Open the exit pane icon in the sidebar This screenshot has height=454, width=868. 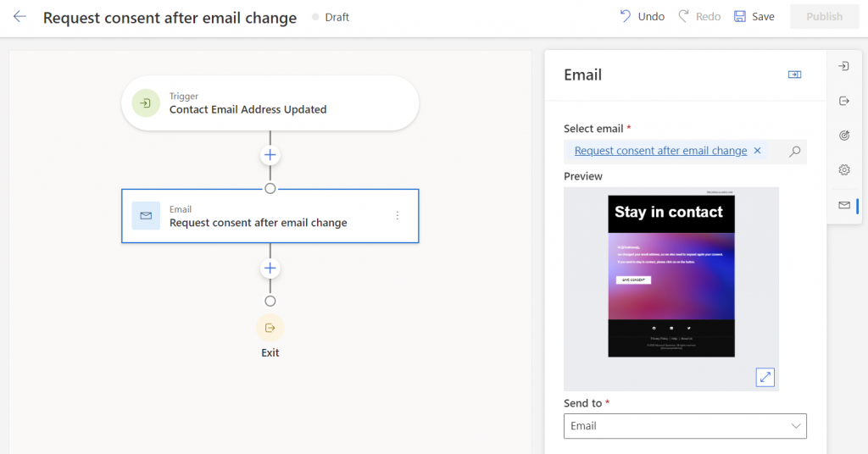(843, 101)
